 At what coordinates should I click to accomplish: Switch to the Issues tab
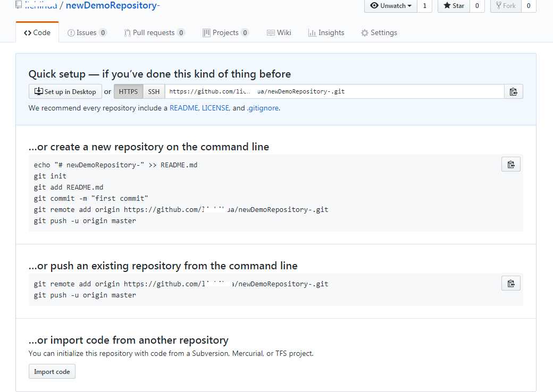[x=87, y=32]
